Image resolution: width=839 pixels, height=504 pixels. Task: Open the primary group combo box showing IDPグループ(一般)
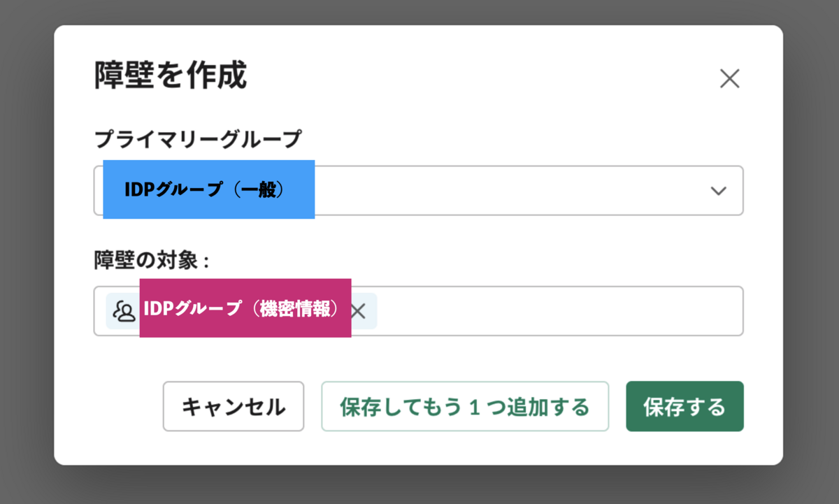[418, 190]
